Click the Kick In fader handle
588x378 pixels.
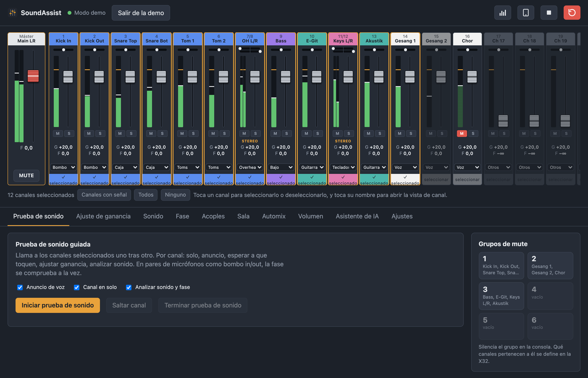pos(68,77)
